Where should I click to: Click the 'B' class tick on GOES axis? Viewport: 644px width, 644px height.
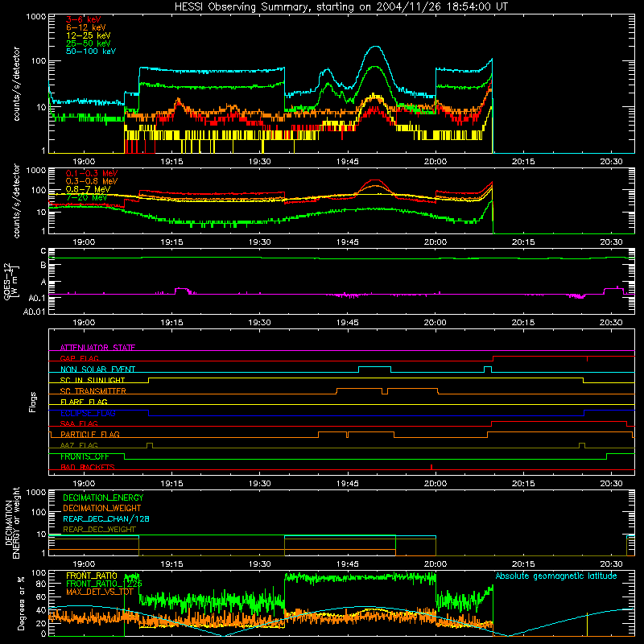pos(43,266)
